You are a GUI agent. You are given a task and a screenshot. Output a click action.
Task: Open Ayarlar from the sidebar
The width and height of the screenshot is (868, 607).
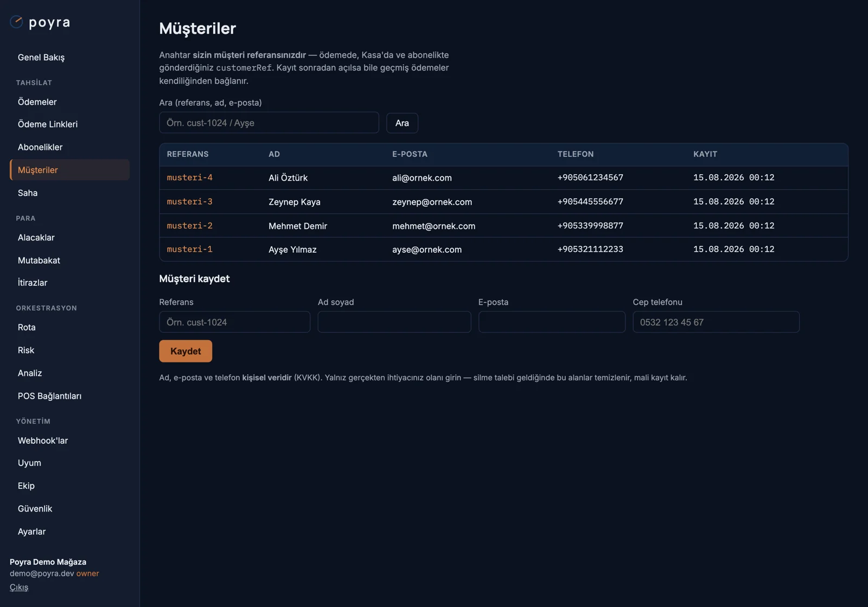[x=32, y=532]
